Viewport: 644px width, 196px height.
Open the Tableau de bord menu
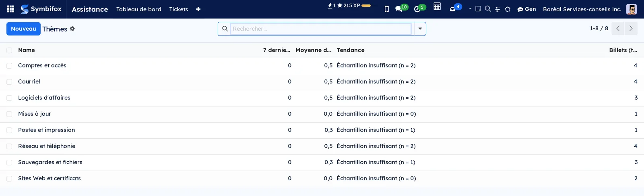pos(139,9)
